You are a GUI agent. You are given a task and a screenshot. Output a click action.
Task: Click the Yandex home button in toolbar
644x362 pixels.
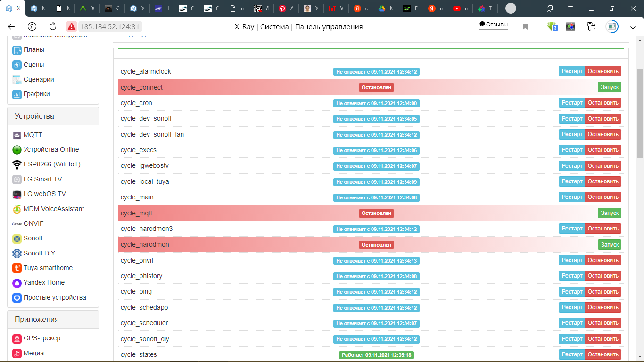point(32,27)
